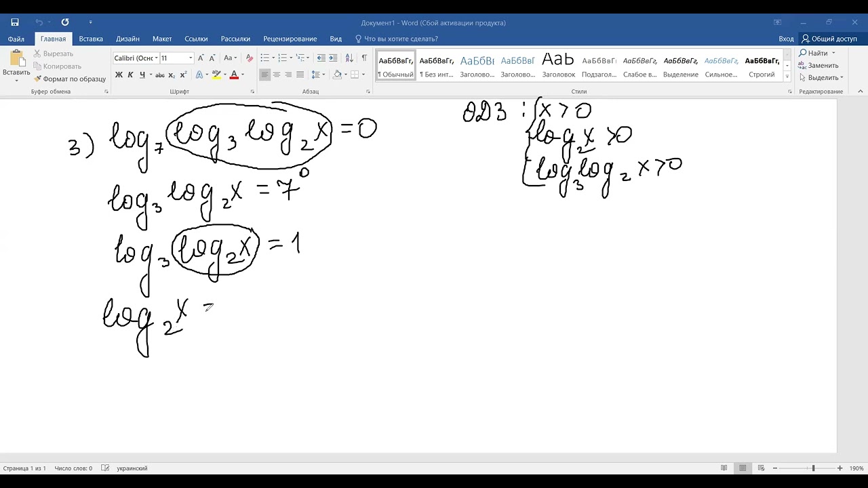Click the Subscript x₂ icon
The width and height of the screenshot is (868, 488).
pyautogui.click(x=172, y=75)
